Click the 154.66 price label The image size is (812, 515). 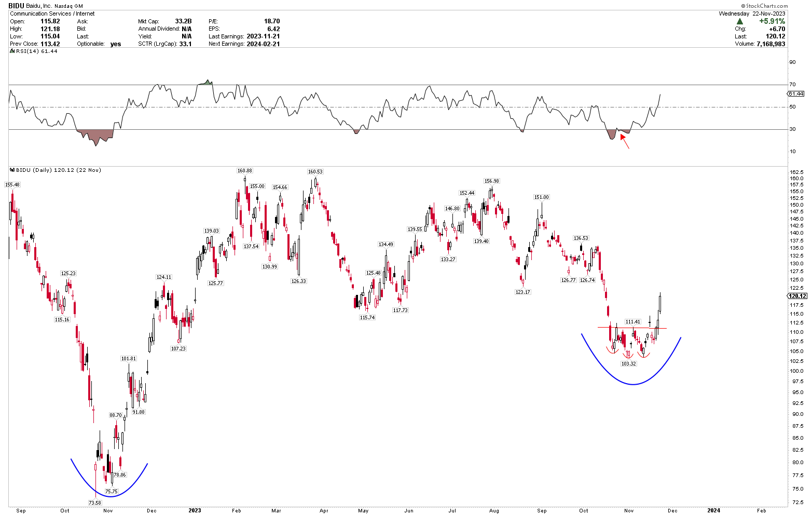pyautogui.click(x=280, y=187)
